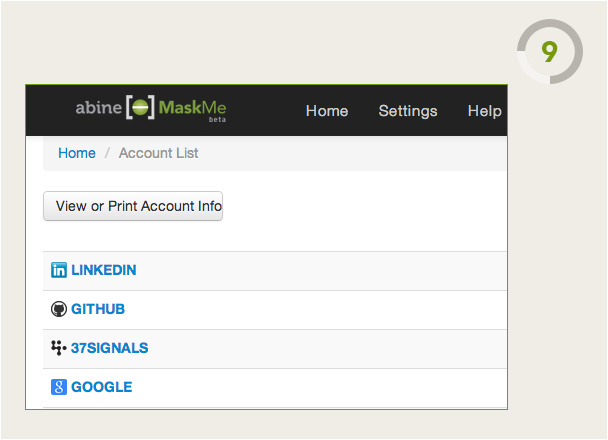Screen dimensions: 608x440
Task: Click the MaskMe beta wordmark
Action: tap(192, 109)
